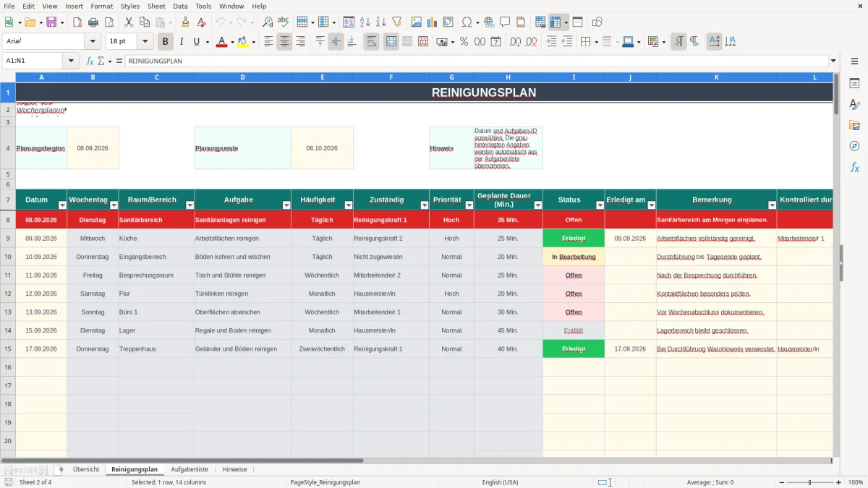Open the Styles menu
Image resolution: width=868 pixels, height=488 pixels.
click(130, 6)
